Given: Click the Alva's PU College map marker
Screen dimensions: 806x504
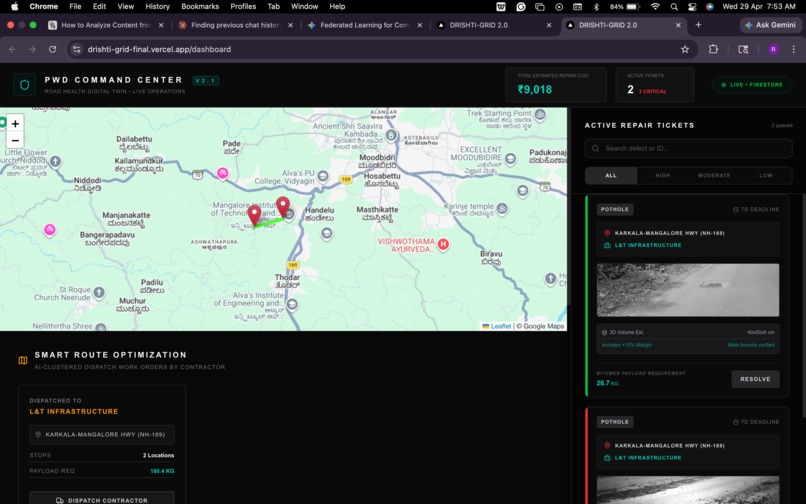Looking at the screenshot, I should [323, 176].
